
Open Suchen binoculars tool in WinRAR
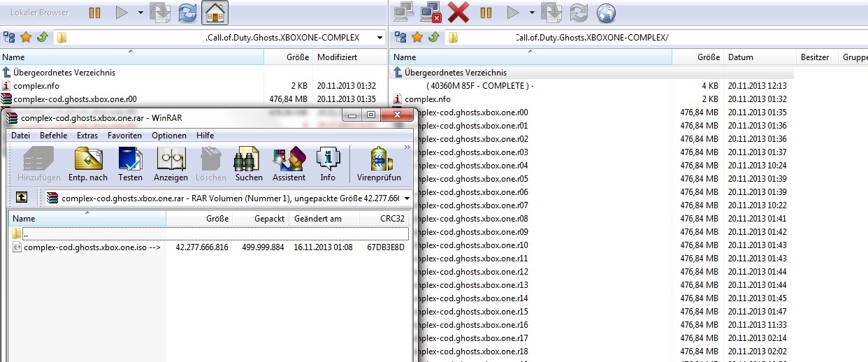[249, 164]
